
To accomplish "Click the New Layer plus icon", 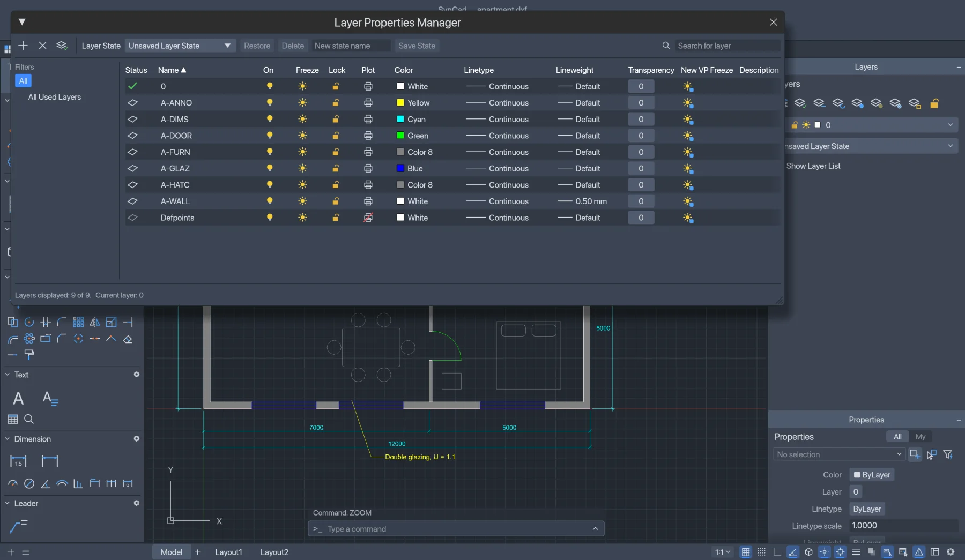I will coord(23,46).
